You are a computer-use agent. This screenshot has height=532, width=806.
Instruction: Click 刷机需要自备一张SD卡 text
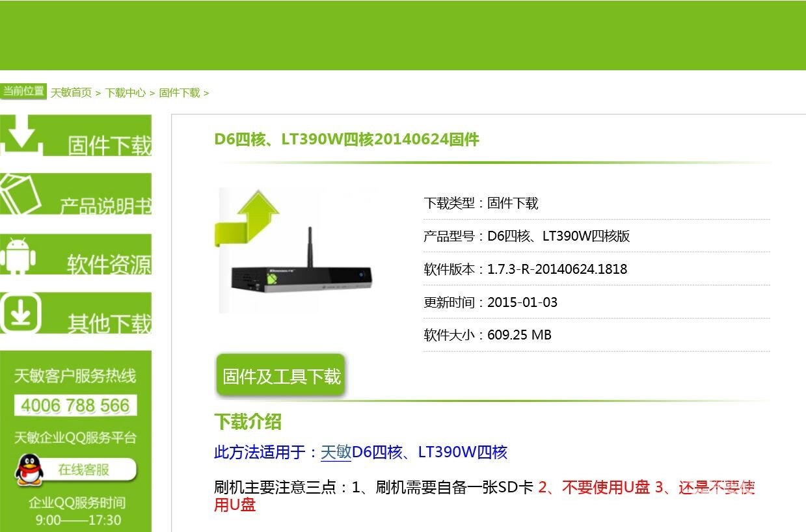tap(454, 487)
